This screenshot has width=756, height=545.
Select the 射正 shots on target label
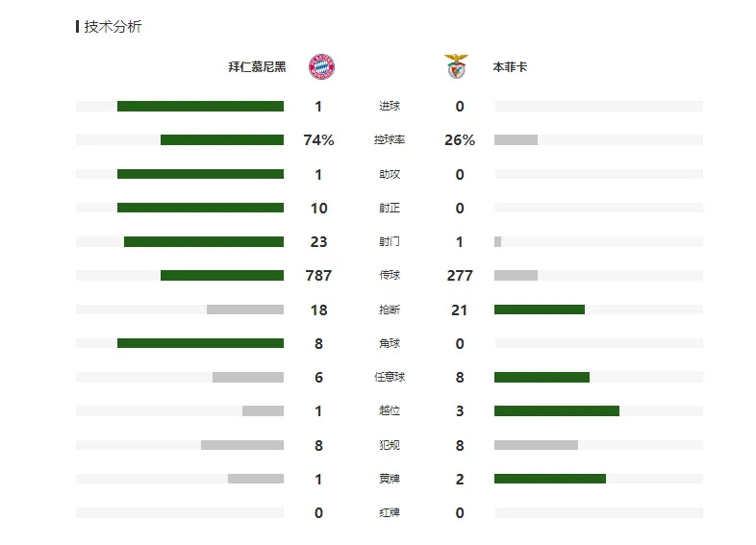pos(390,208)
